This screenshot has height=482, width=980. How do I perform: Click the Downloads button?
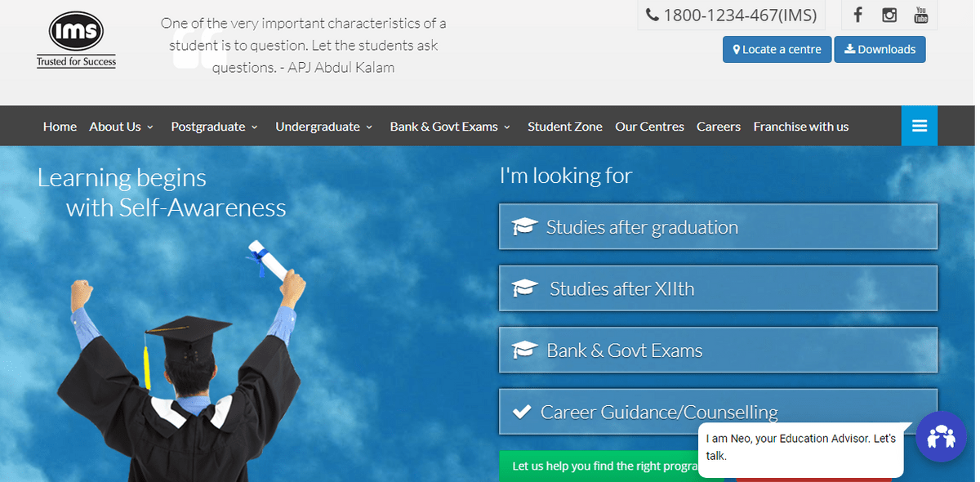pyautogui.click(x=880, y=49)
